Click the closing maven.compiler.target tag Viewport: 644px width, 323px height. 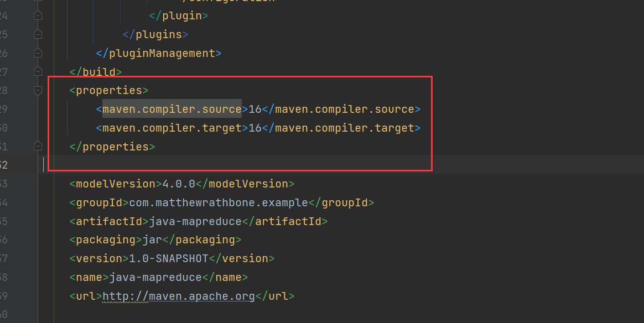pyautogui.click(x=341, y=128)
